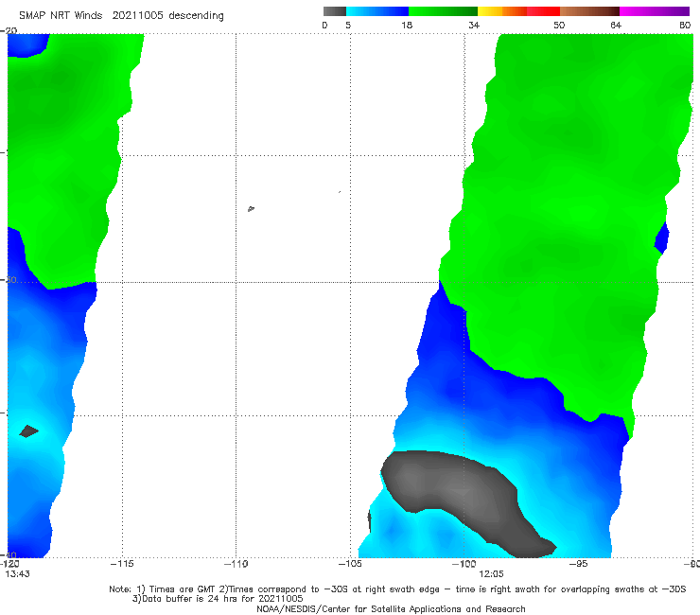
Task: Click the color bar label '64'
Action: tap(616, 25)
